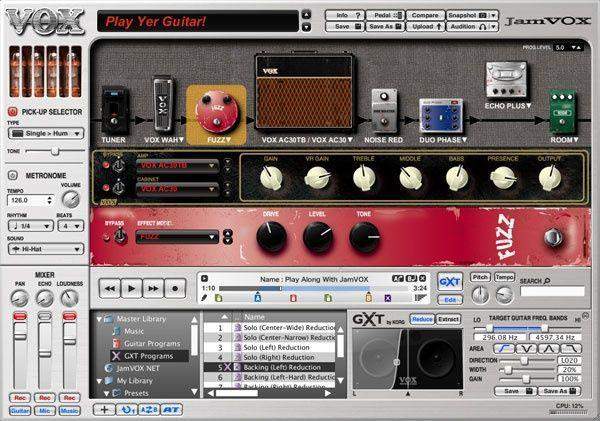This screenshot has width=600, height=421.
Task: Select the peak-shaped AREA filter
Action: coord(549,349)
